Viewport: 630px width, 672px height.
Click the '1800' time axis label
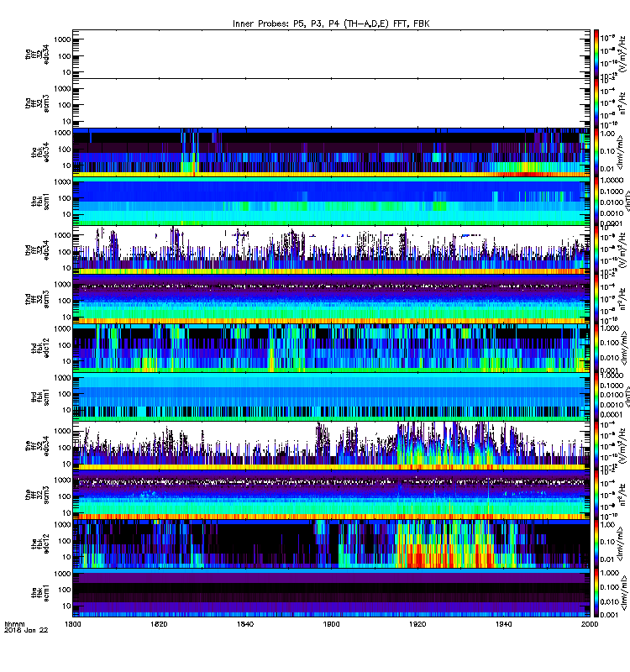click(x=73, y=623)
